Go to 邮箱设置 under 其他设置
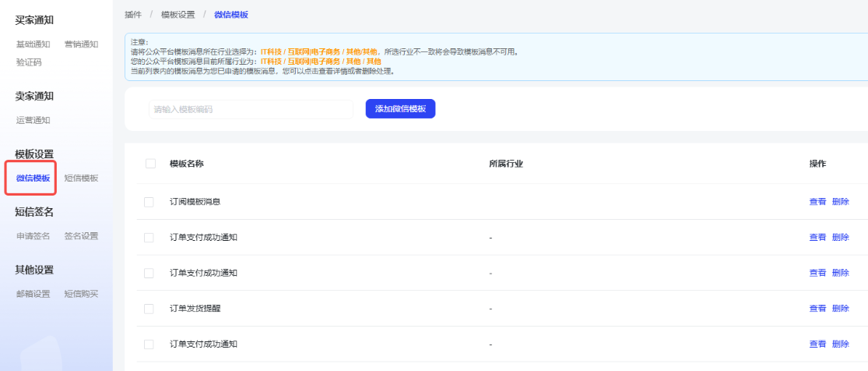Image resolution: width=868 pixels, height=371 pixels. [x=33, y=294]
